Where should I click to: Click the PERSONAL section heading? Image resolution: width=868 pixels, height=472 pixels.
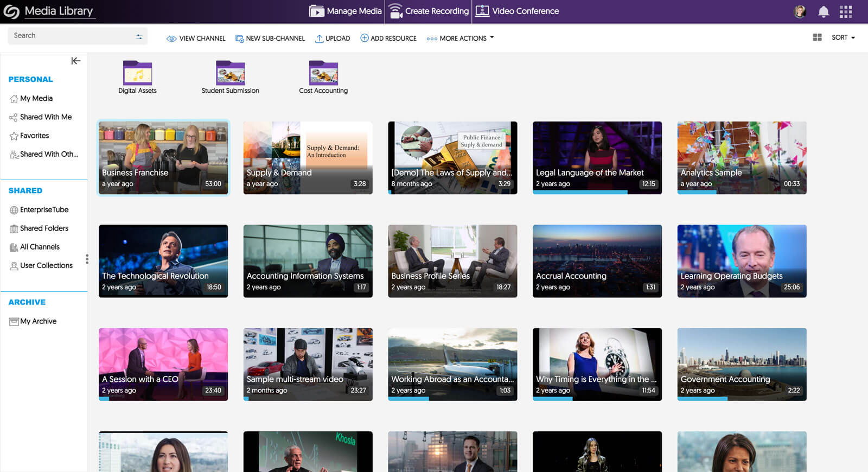30,79
